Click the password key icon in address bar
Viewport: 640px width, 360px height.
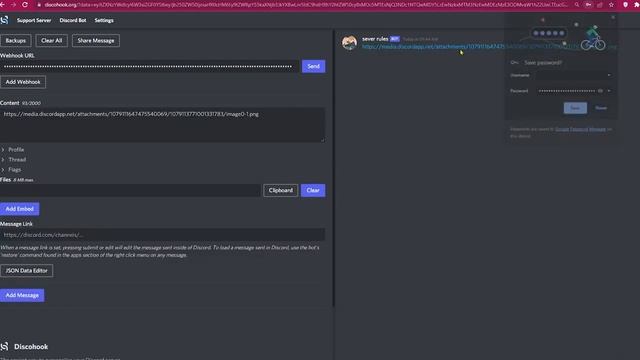point(588,5)
